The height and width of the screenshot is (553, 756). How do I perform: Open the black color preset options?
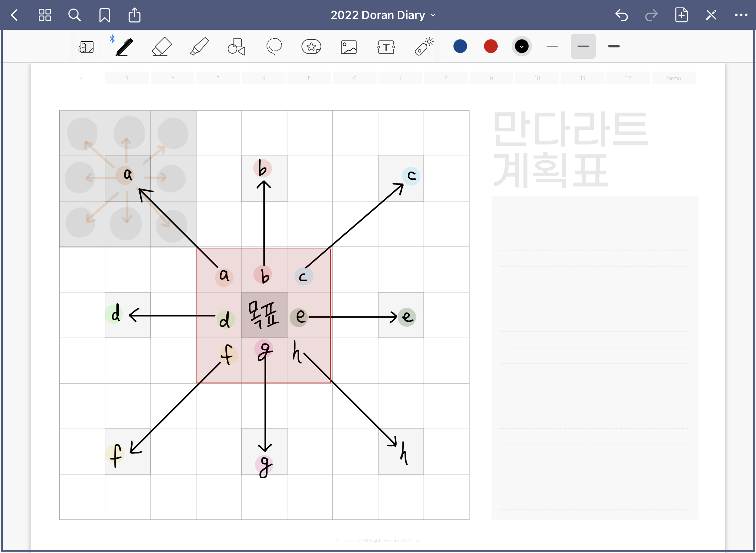click(x=521, y=46)
